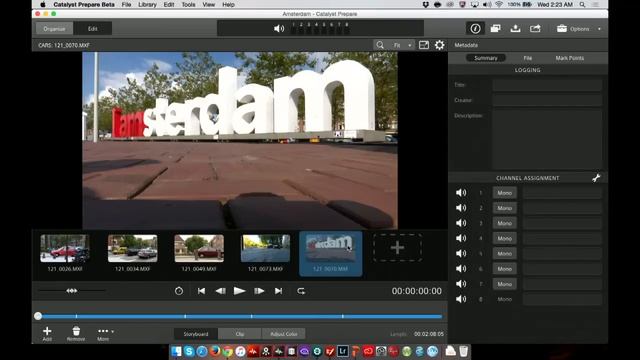This screenshot has height=360, width=640.
Task: Click the scrub/jog wheel reset icon
Action: pyautogui.click(x=179, y=291)
